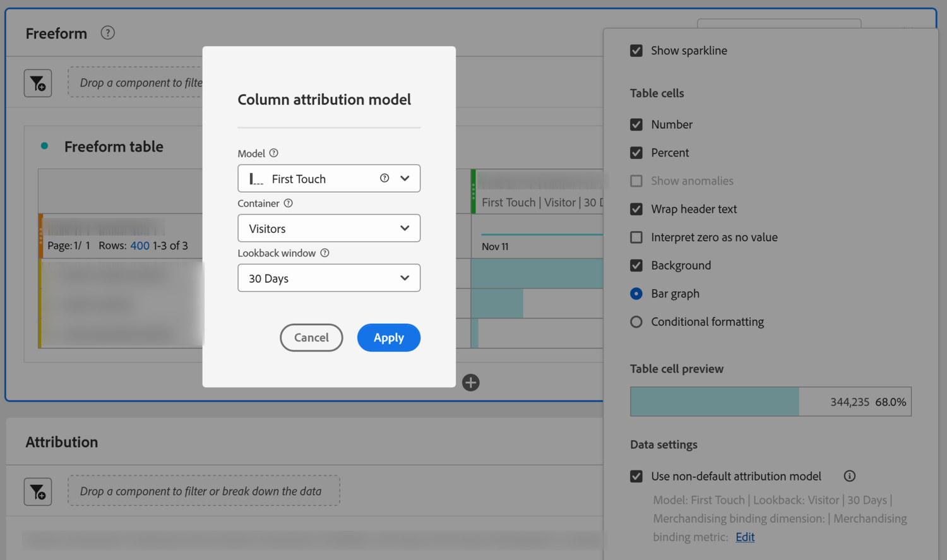Screen dimensions: 947x560
Task: Click the First Touch | Visitor column header
Action: [542, 202]
